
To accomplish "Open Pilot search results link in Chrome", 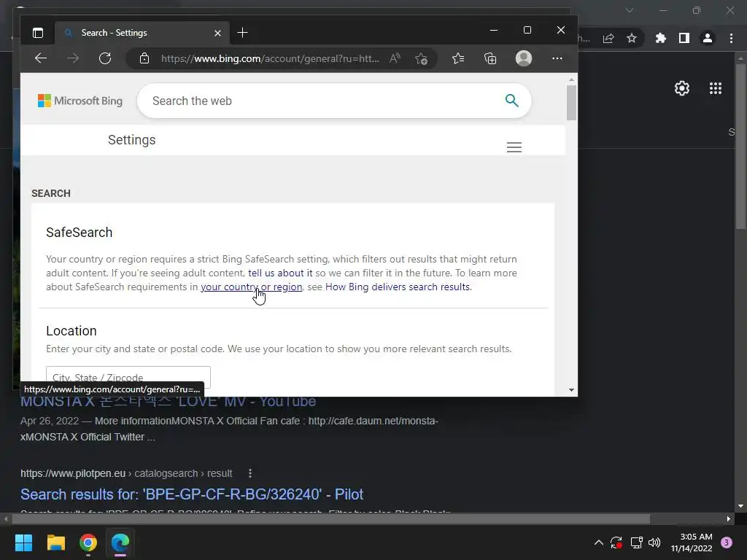I will click(192, 494).
